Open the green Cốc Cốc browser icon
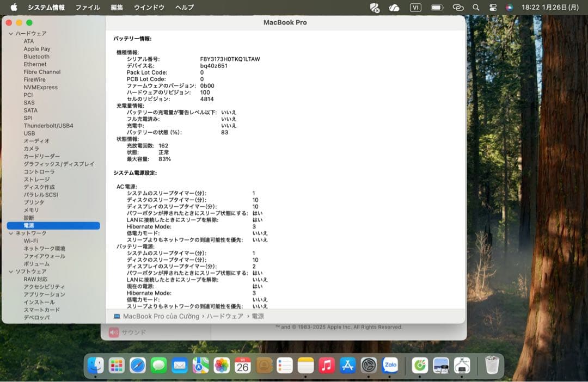 tap(420, 365)
